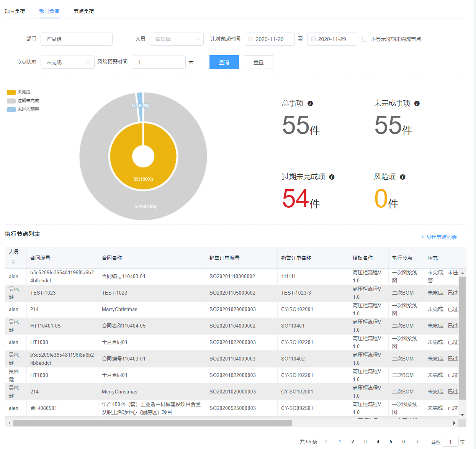Image resolution: width=476 pixels, height=449 pixels.
Task: Toggle the 过期未完成 legend item
Action: [x=28, y=101]
